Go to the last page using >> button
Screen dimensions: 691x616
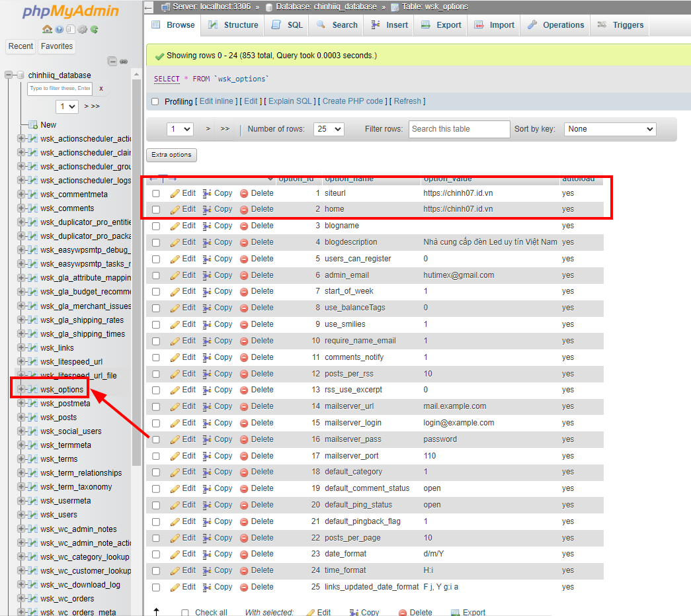tap(225, 129)
